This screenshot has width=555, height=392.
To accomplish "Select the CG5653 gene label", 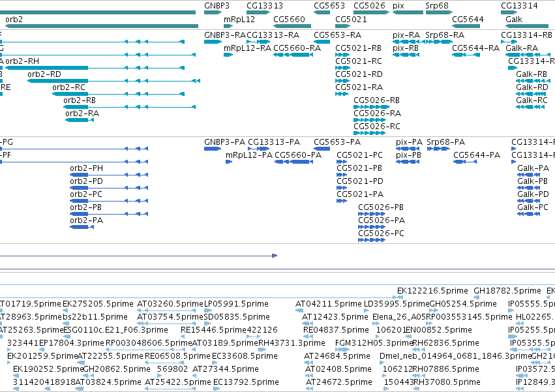I will [329, 6].
